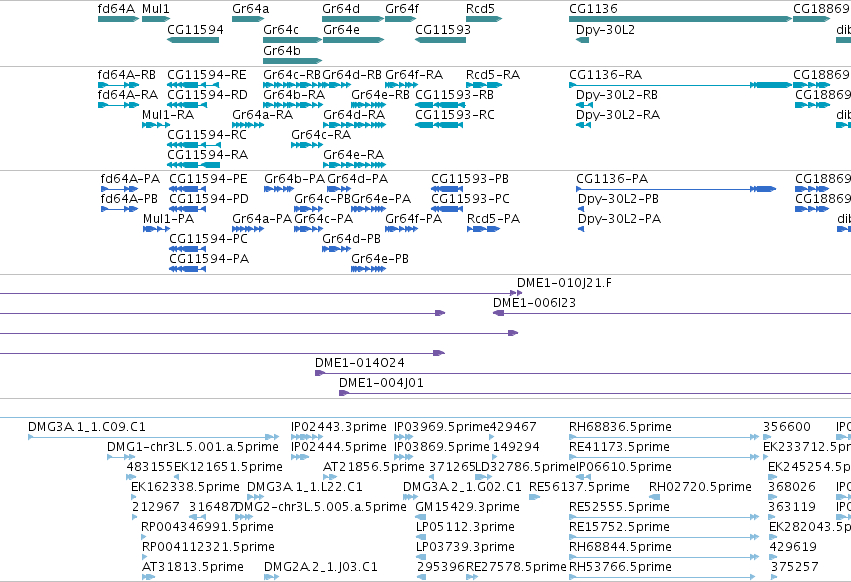
Task: Click transcript fd64A-RA
Action: [x=128, y=95]
